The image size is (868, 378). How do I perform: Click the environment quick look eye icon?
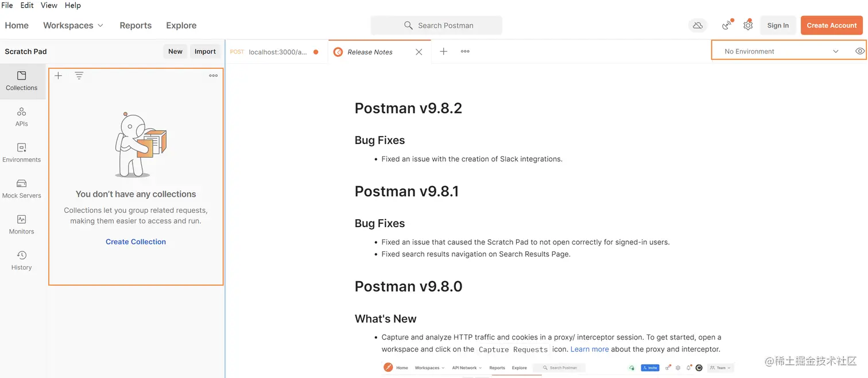(x=859, y=51)
